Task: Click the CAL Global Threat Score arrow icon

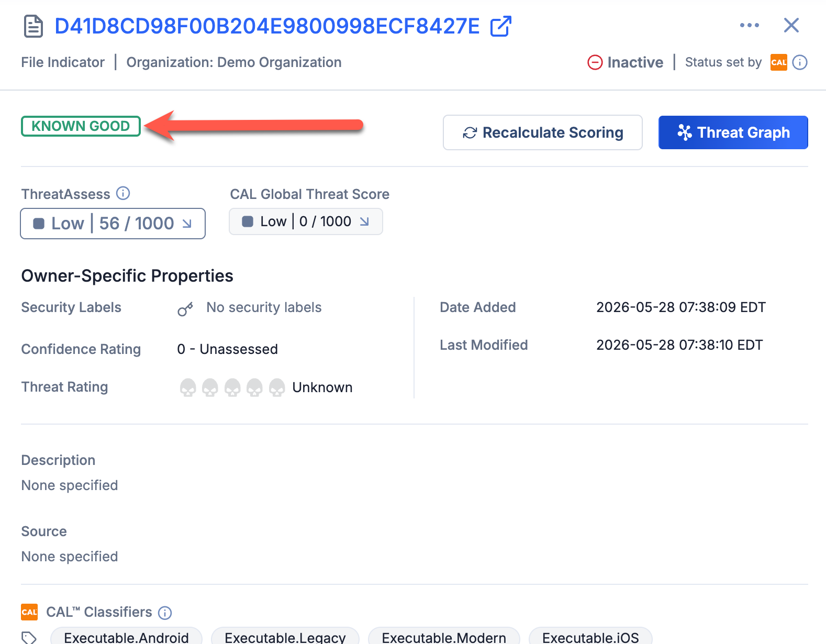Action: point(364,221)
